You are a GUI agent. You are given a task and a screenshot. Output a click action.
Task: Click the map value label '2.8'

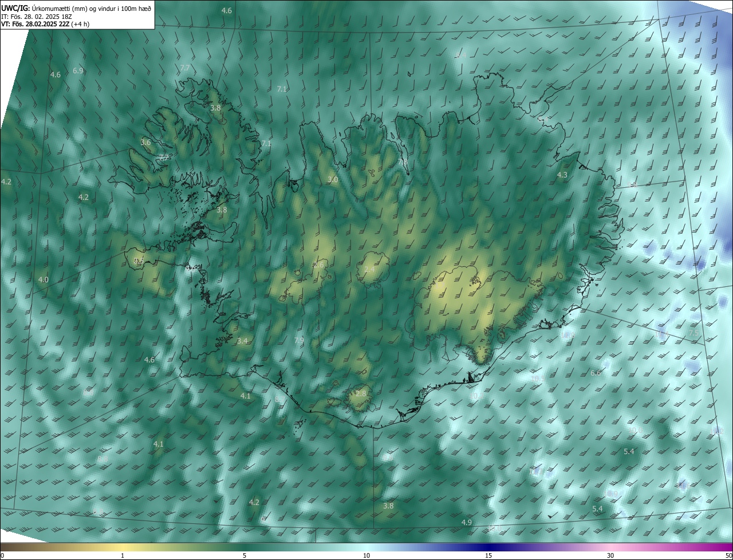coord(360,394)
